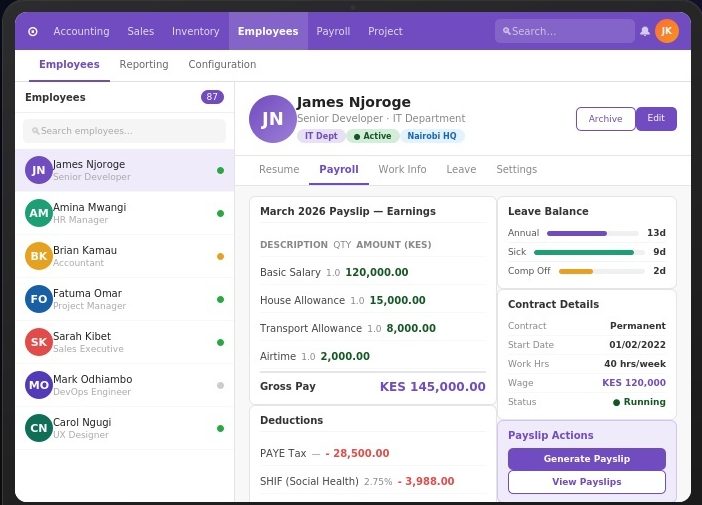The image size is (702, 505).
Task: Switch to the Work Info tab
Action: click(402, 169)
